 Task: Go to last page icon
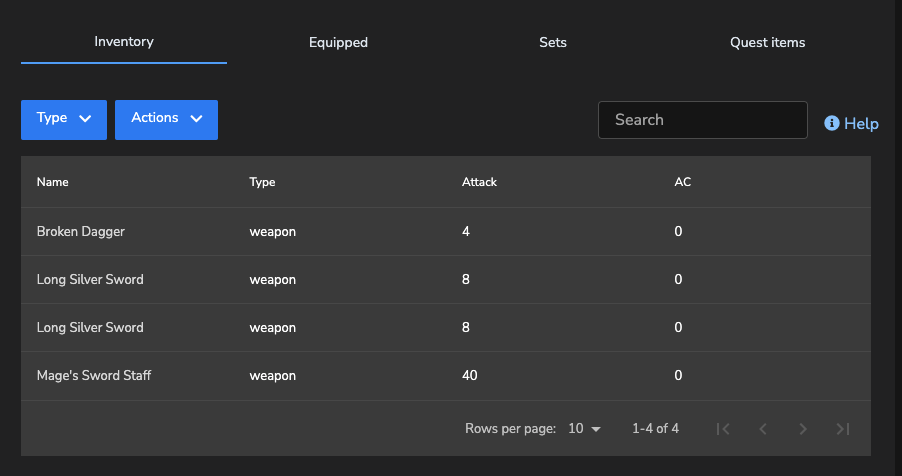(843, 429)
